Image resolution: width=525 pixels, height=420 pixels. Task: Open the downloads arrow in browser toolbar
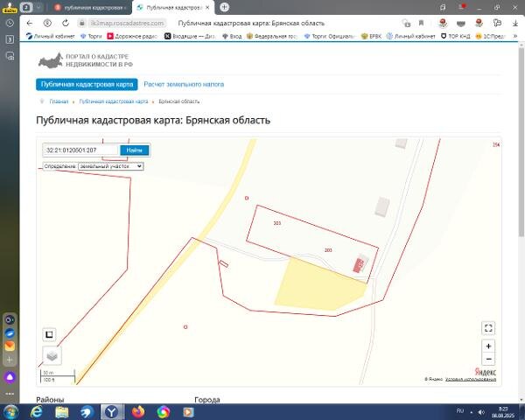[515, 23]
